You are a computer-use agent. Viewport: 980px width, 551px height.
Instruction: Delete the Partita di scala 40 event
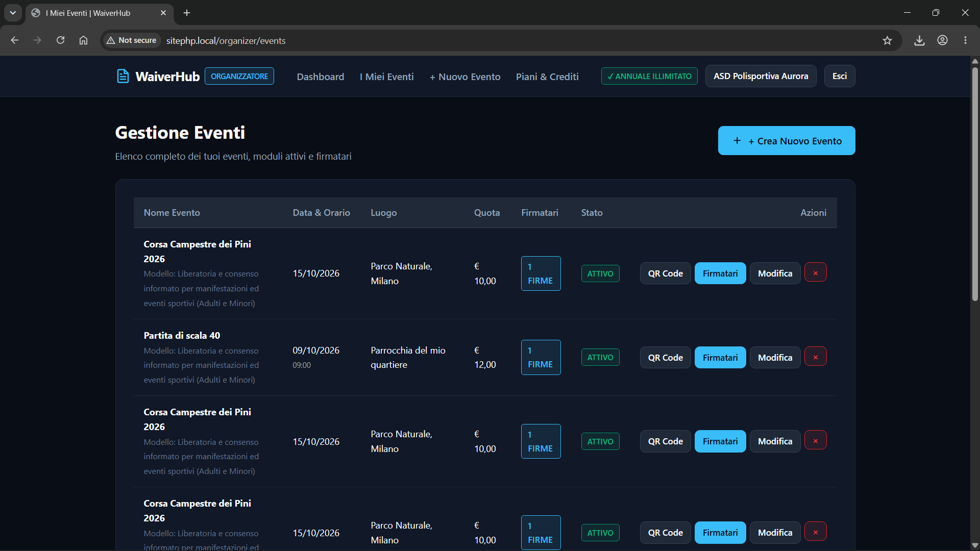pyautogui.click(x=815, y=357)
